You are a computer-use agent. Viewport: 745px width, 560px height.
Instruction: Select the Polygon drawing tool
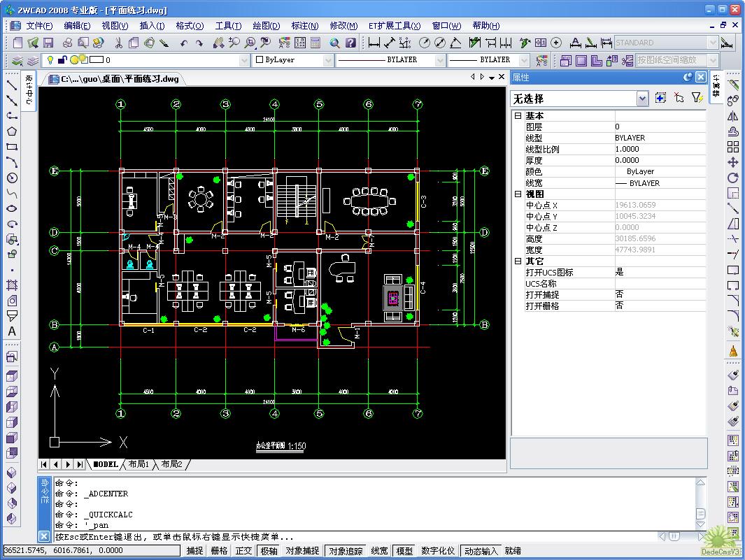coord(12,131)
